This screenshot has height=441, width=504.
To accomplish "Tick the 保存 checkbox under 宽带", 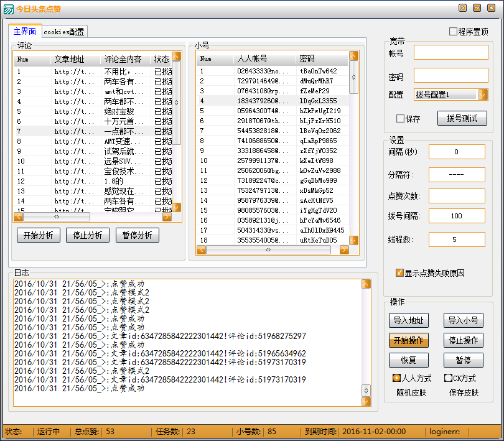I will [x=401, y=118].
